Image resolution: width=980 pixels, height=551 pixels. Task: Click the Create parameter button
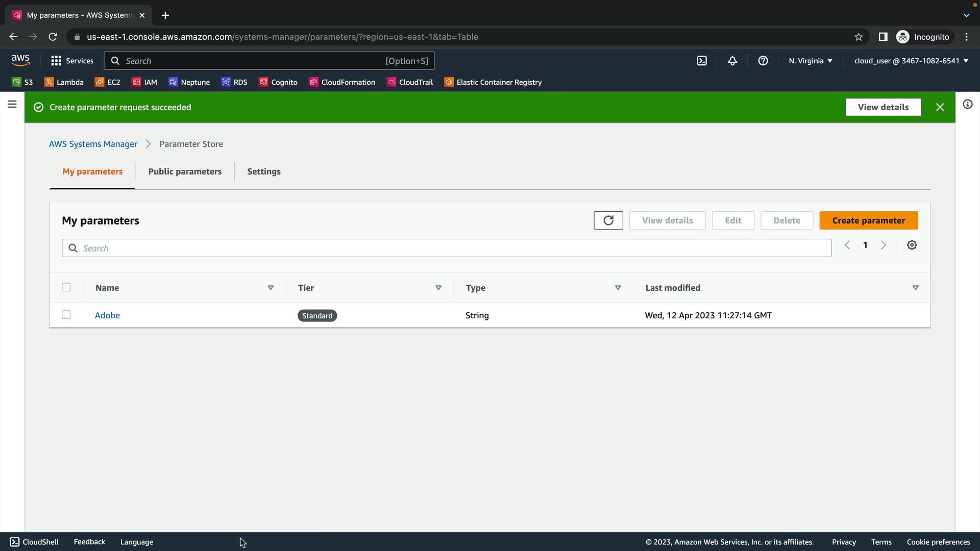coord(868,220)
